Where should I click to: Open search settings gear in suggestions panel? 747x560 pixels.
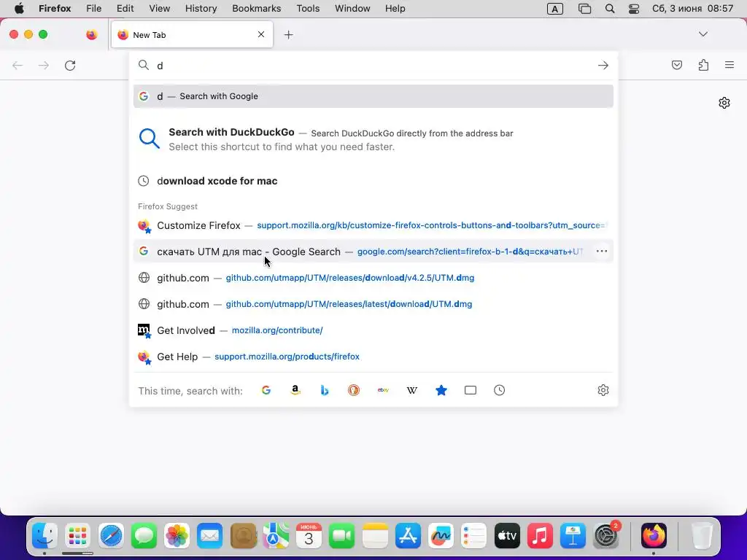point(603,391)
